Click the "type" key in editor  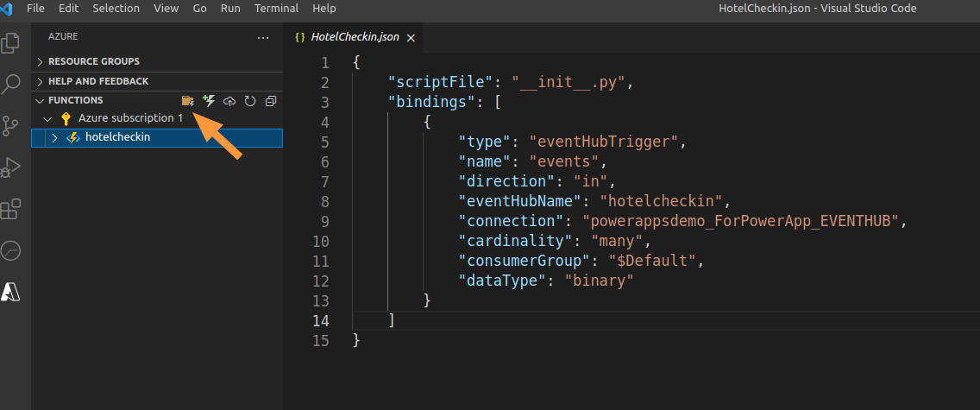(485, 142)
